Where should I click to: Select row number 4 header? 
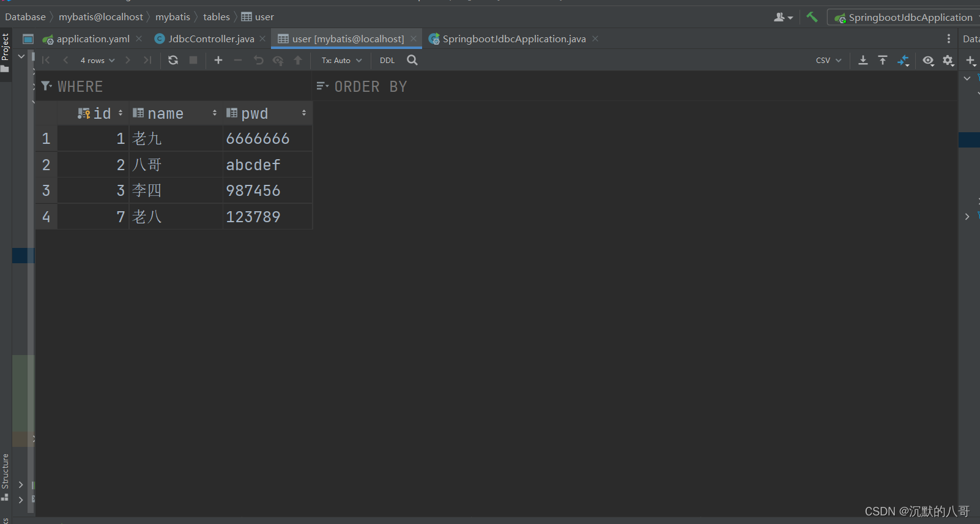point(46,217)
